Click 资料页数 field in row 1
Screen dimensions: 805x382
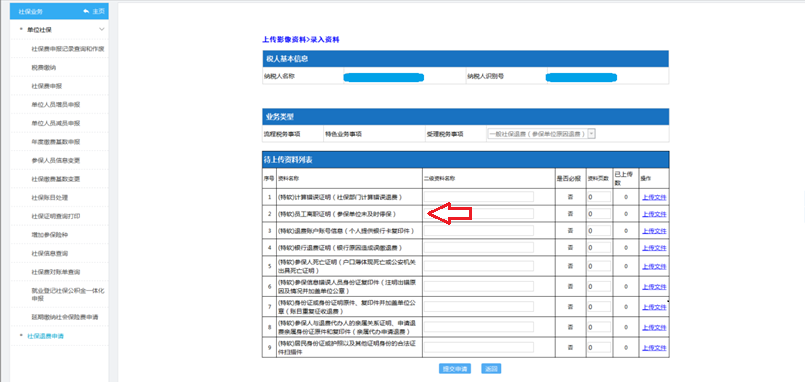599,197
